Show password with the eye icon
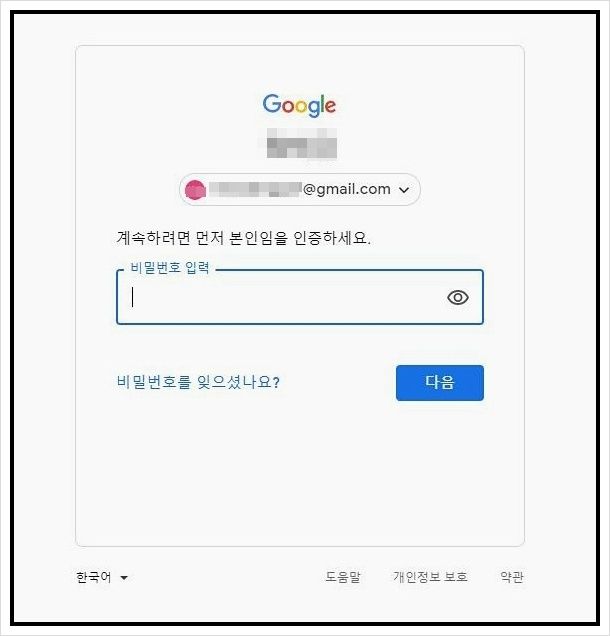This screenshot has width=610, height=636. tap(458, 297)
